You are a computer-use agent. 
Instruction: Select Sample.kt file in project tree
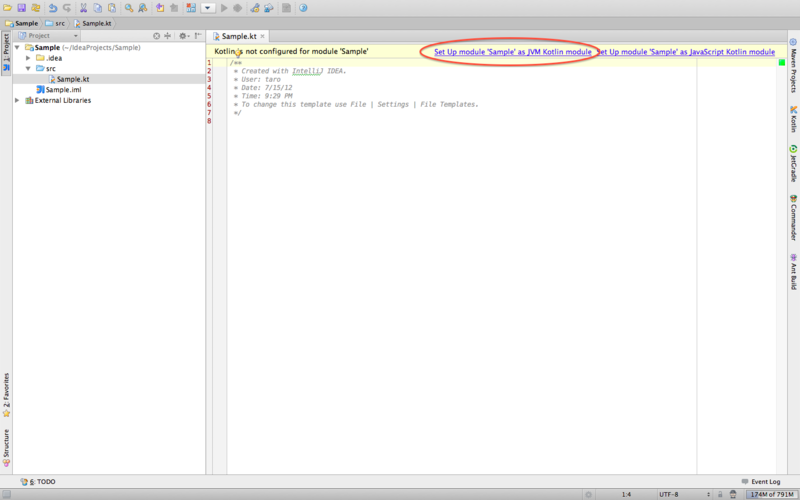coord(68,79)
